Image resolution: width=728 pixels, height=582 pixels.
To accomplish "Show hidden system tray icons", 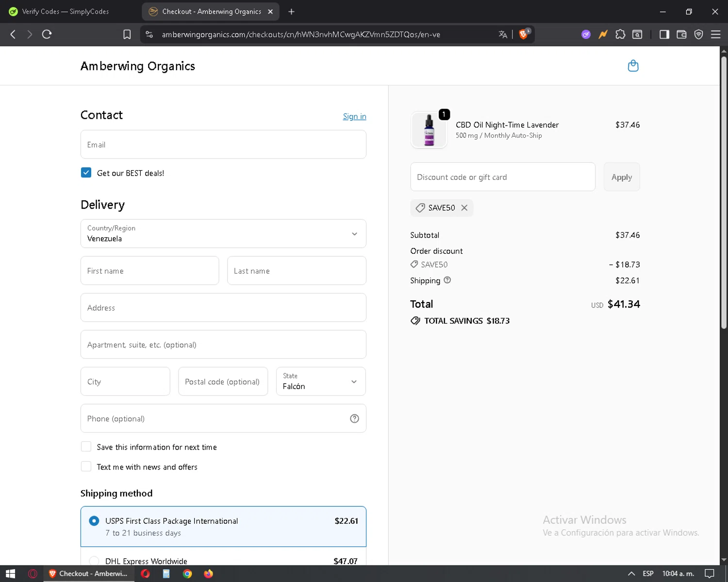I will tap(631, 574).
